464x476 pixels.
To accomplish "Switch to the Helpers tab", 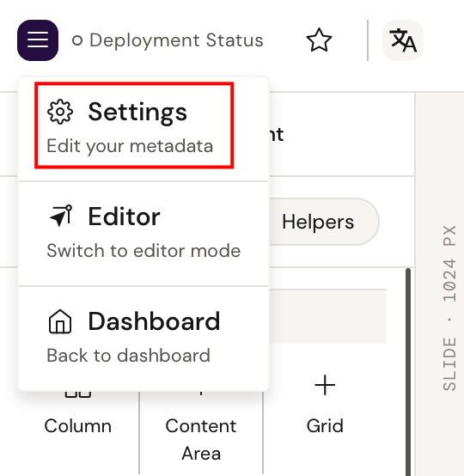I will tap(318, 222).
